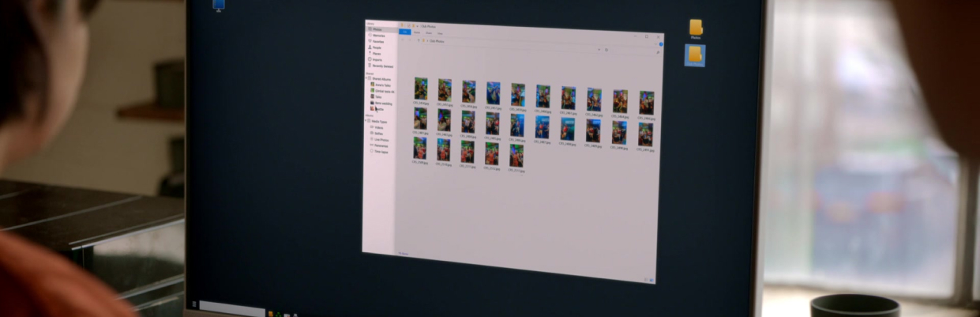Open Memories in the sidebar
Screen dimensions: 980x317
point(380,36)
